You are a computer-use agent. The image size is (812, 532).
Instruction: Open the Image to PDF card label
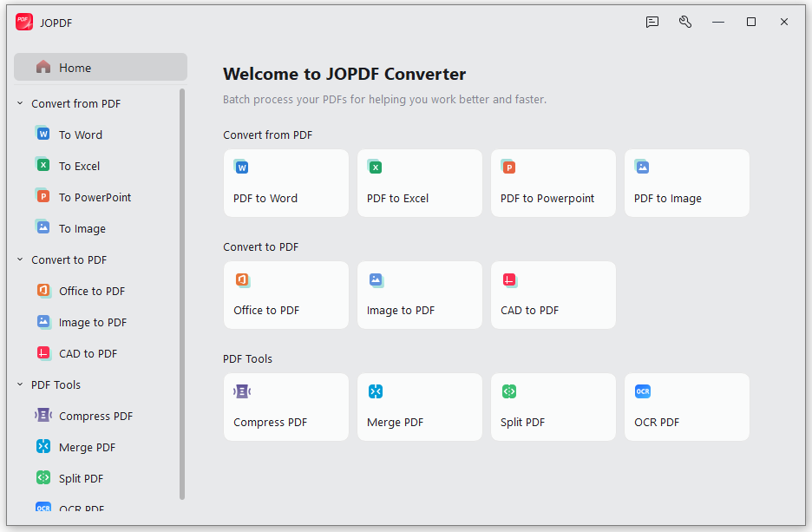(x=401, y=311)
